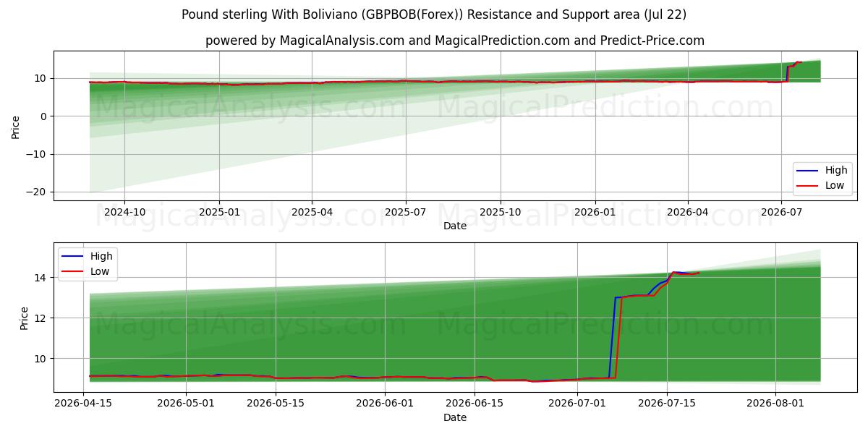
Task: Click upper chart date label 2025-01
Action: pyautogui.click(x=219, y=212)
